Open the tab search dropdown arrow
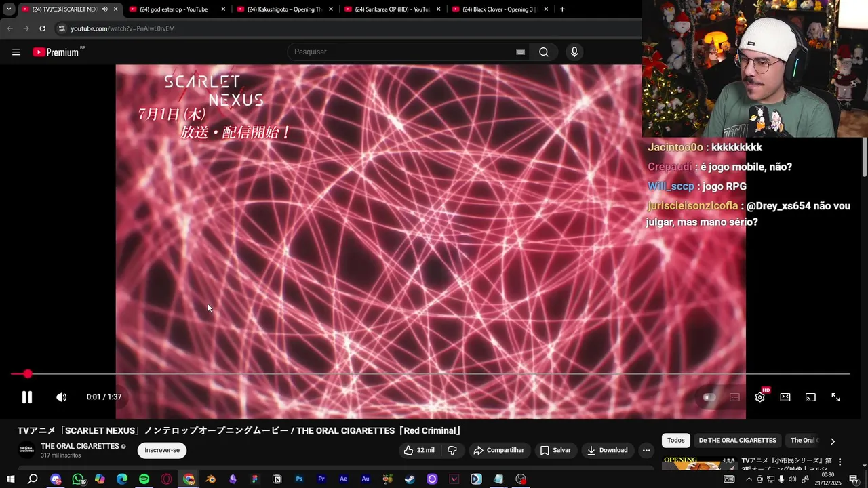Image resolution: width=868 pixels, height=488 pixels. pos(9,9)
